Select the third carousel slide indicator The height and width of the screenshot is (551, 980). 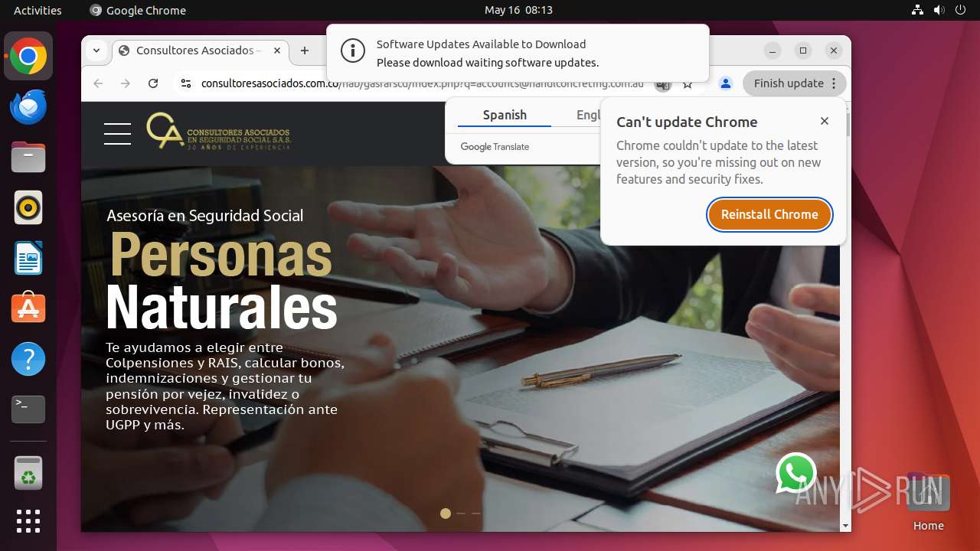(476, 514)
